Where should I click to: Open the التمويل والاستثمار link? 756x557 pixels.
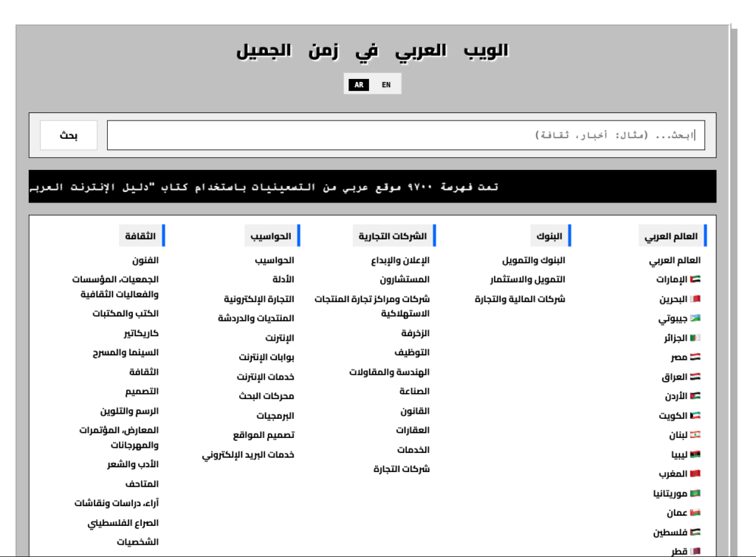point(528,280)
